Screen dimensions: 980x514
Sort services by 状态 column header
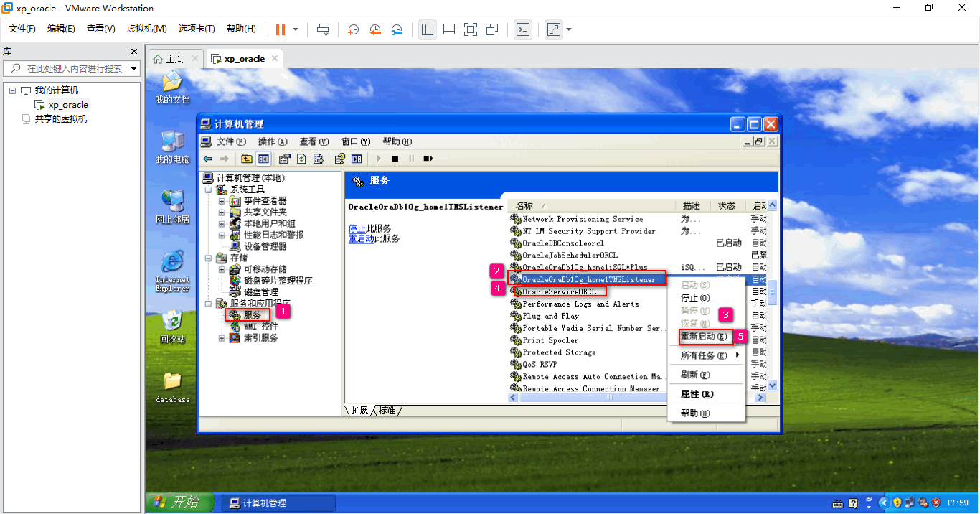[727, 206]
